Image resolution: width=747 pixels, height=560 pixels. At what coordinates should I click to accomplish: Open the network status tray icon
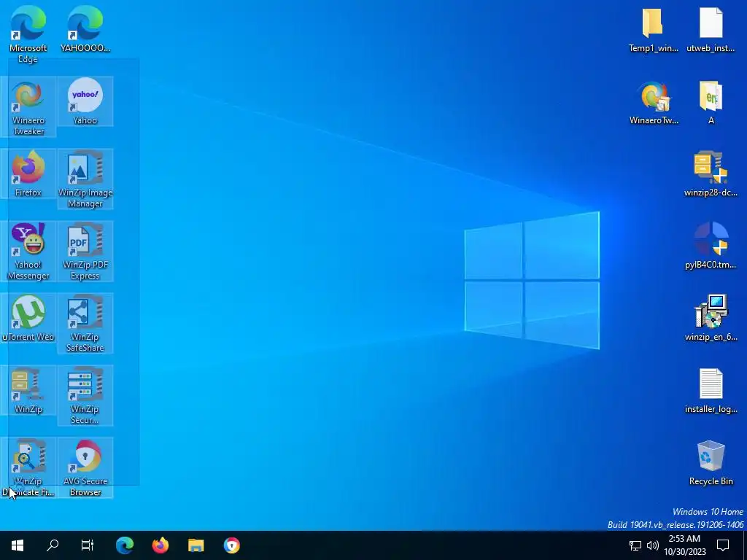click(635, 545)
